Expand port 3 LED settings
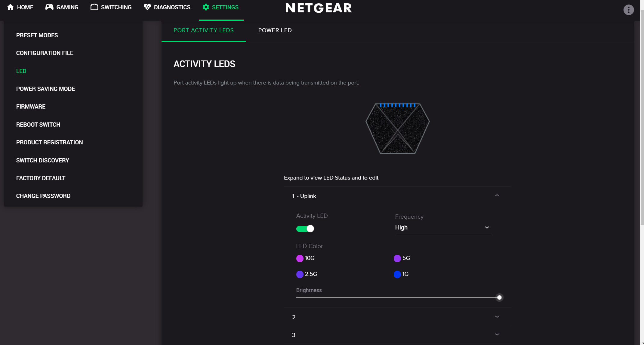The image size is (644, 345). [x=497, y=334]
